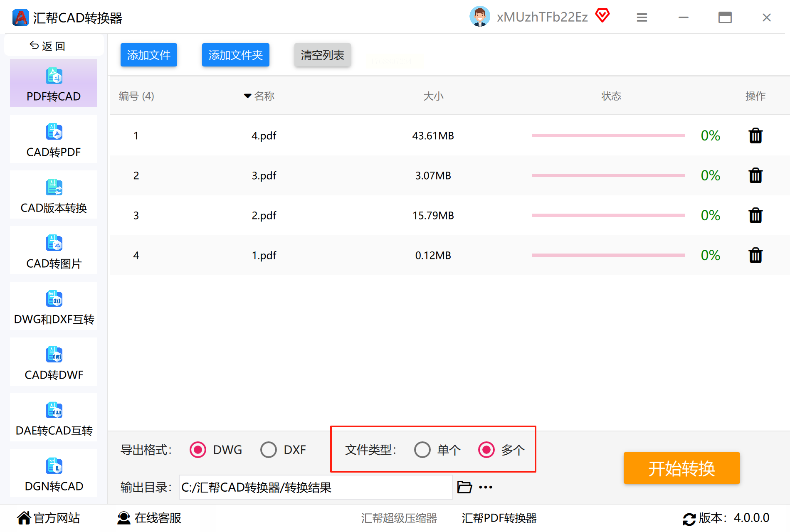The image size is (790, 532).
Task: Click the 大小 column header
Action: pos(433,96)
